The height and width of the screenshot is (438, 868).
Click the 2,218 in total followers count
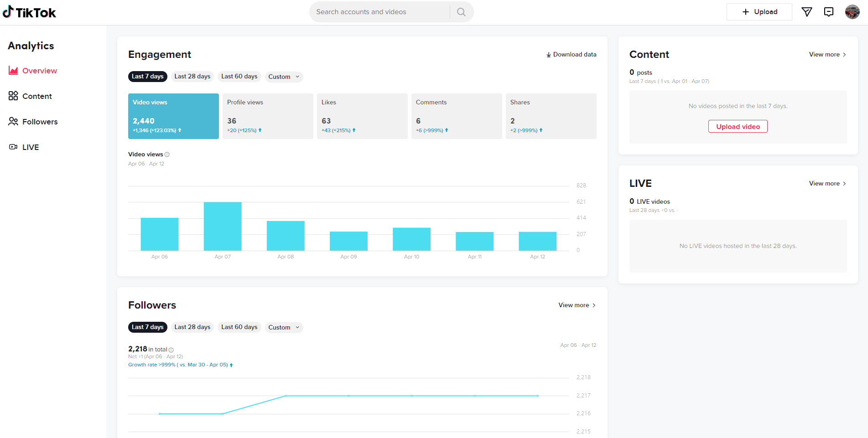pyautogui.click(x=148, y=349)
